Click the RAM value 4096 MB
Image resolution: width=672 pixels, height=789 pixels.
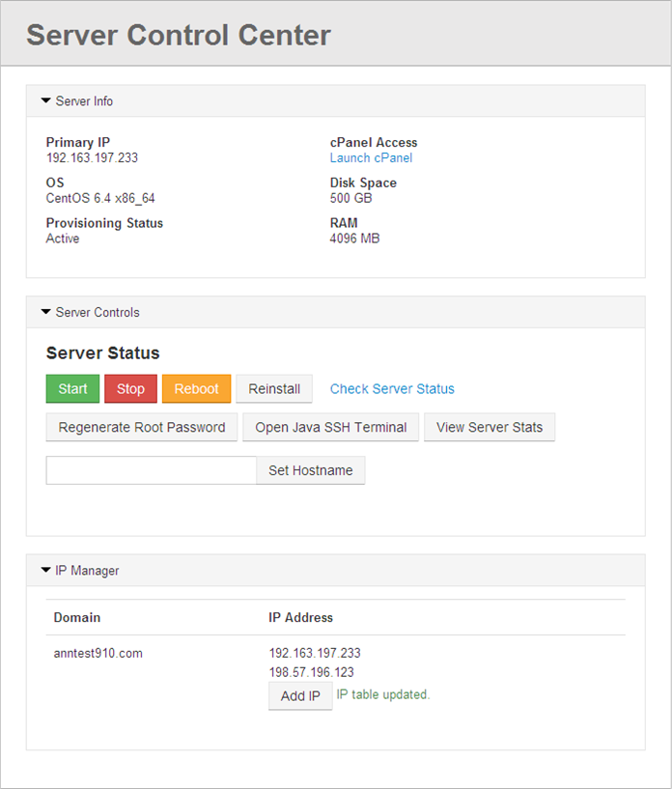coord(354,239)
